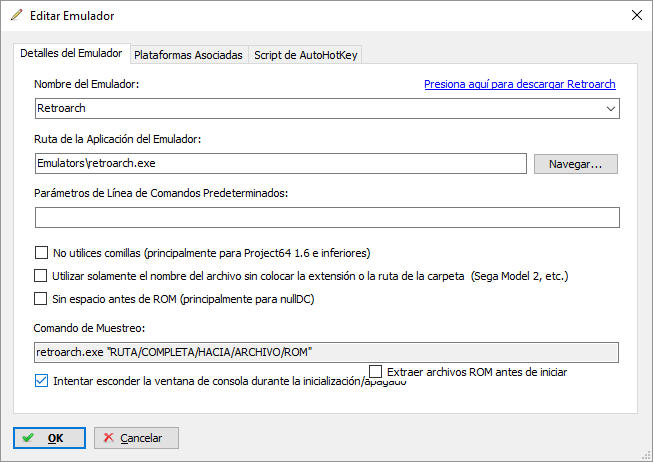The width and height of the screenshot is (653, 462).
Task: Uncheck Intentar esconder la ventana de consola
Action: (41, 381)
